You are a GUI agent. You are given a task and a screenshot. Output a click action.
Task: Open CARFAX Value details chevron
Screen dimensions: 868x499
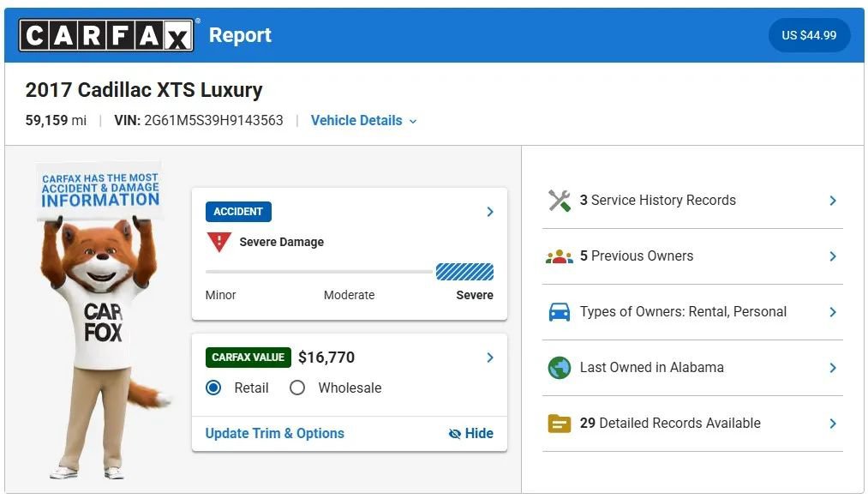point(490,358)
